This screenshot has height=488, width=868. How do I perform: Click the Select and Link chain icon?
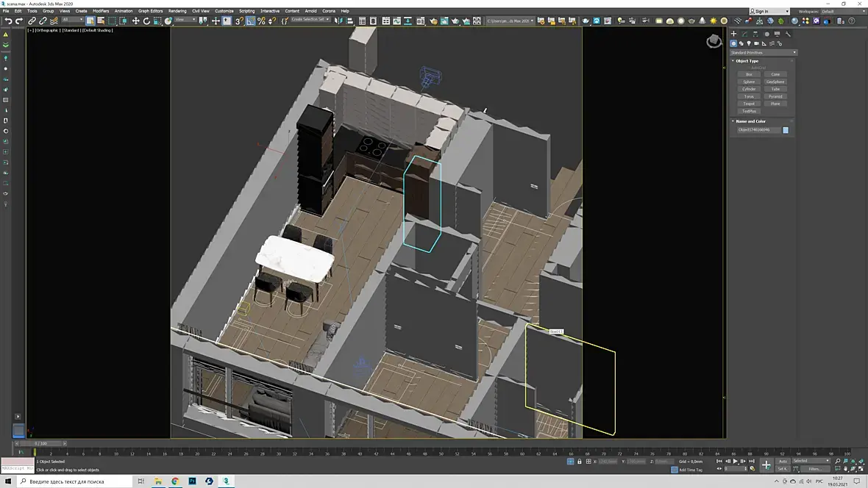pos(32,21)
